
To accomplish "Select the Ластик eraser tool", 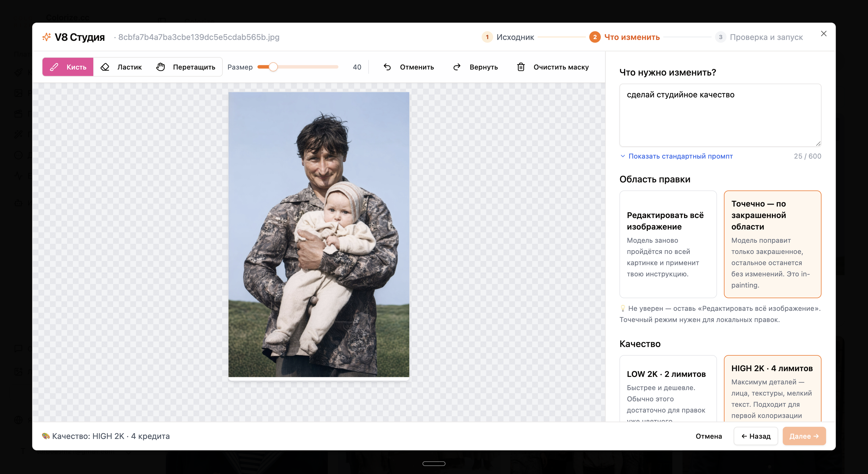I will click(121, 67).
